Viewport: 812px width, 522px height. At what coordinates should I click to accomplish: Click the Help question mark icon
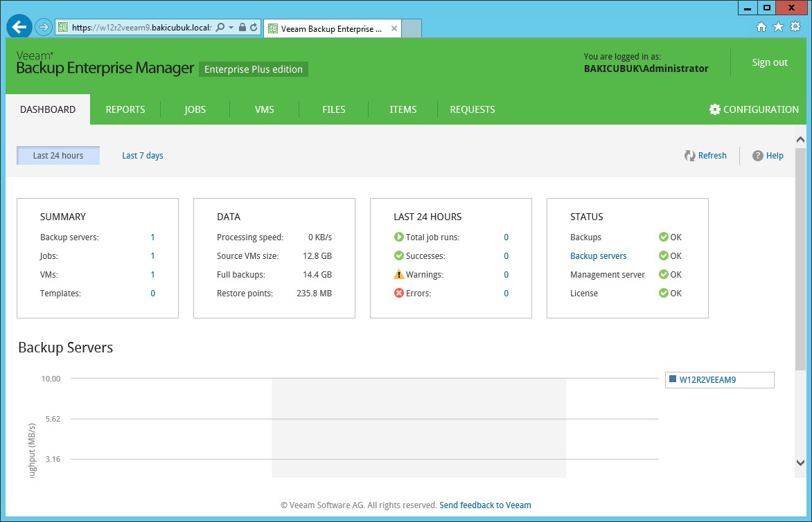pyautogui.click(x=758, y=156)
